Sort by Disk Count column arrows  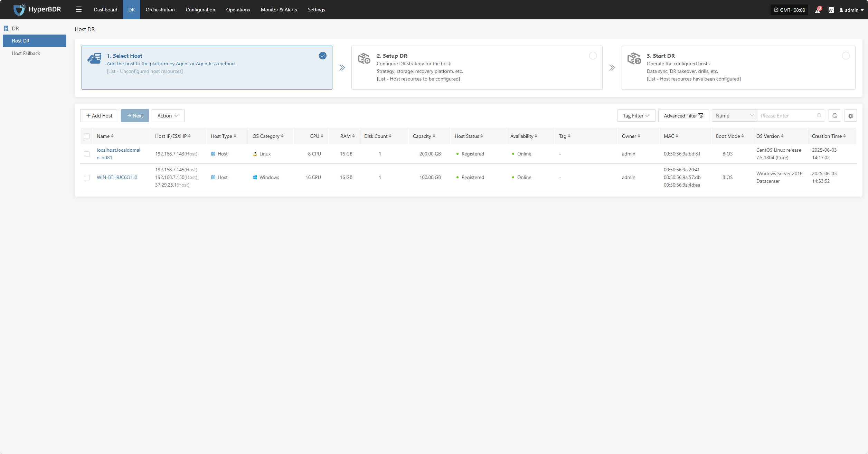click(x=390, y=136)
